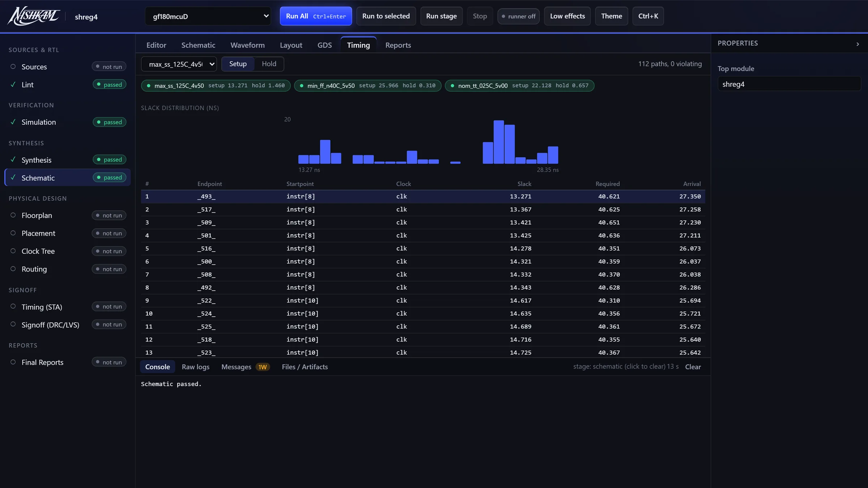
Task: Open the Reports tab
Action: tap(398, 45)
